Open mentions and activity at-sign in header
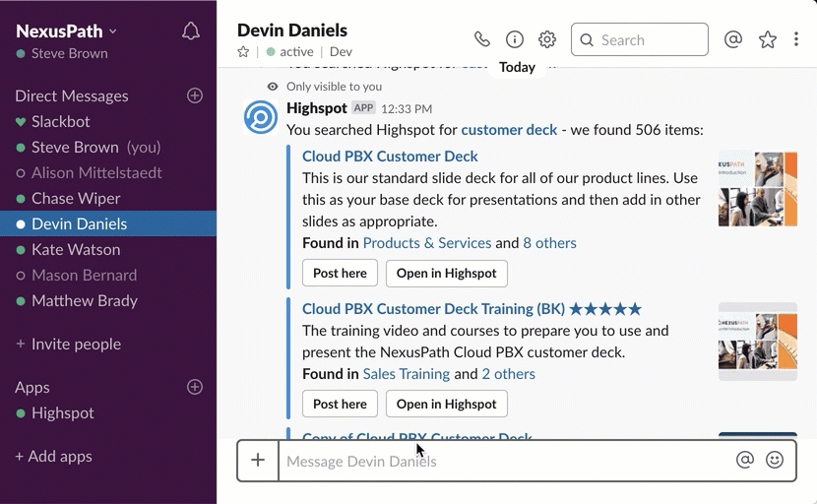This screenshot has height=504, width=817. pyautogui.click(x=733, y=39)
